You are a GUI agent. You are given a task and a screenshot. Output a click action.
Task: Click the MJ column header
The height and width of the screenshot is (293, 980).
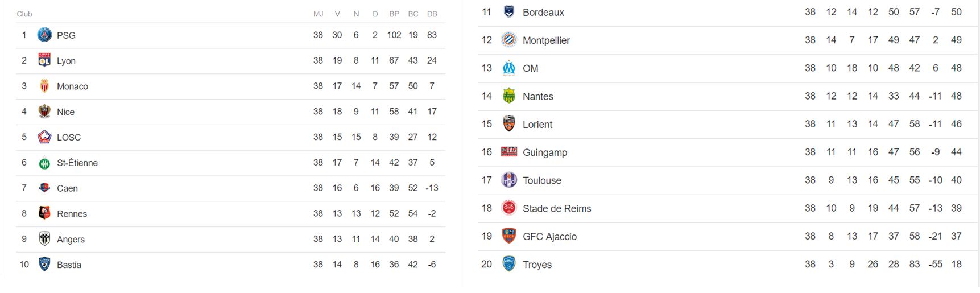click(318, 14)
